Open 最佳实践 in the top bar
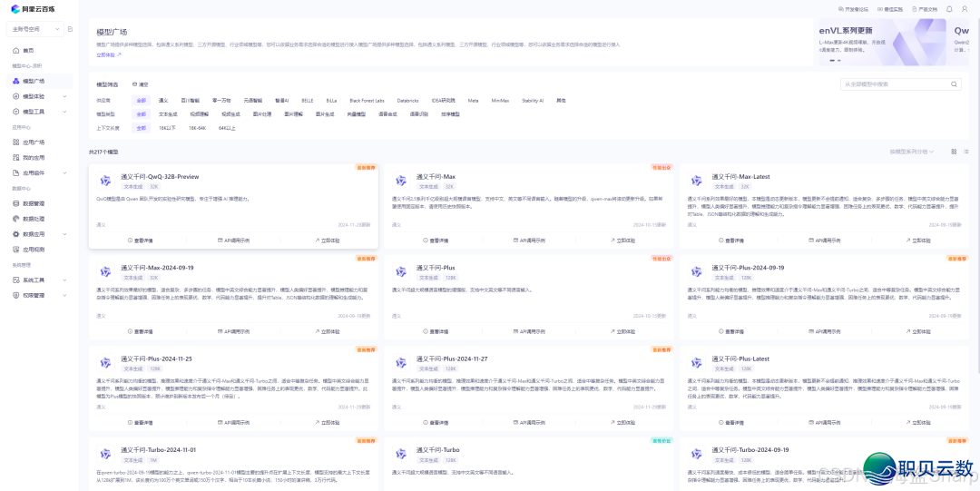The width and height of the screenshot is (980, 491). [890, 9]
